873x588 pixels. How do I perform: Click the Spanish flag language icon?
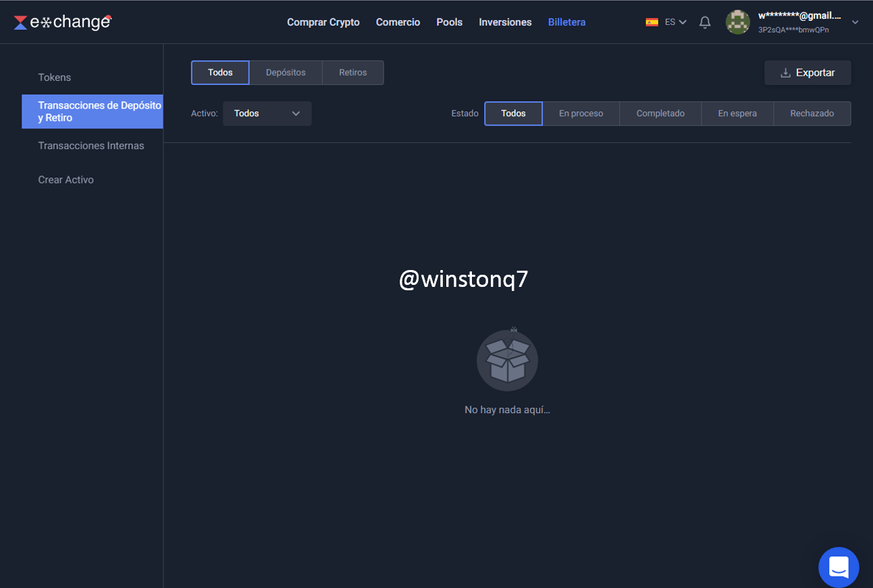pyautogui.click(x=652, y=22)
